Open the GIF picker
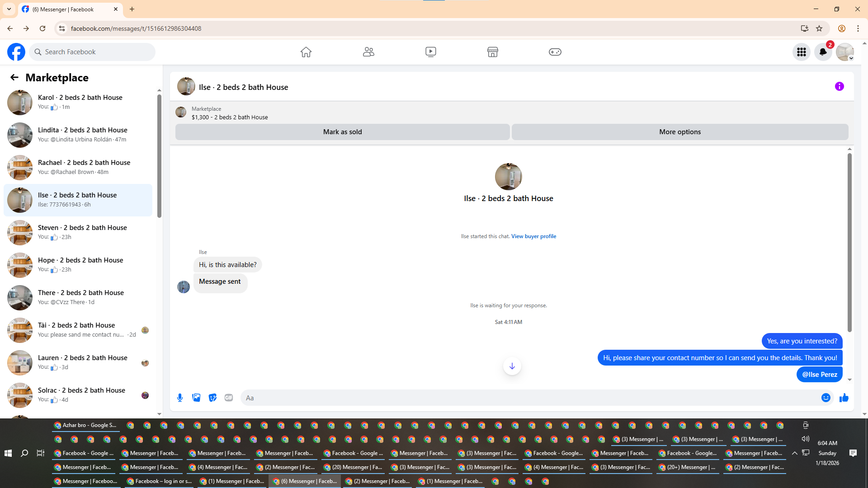This screenshot has height=488, width=868. [229, 398]
